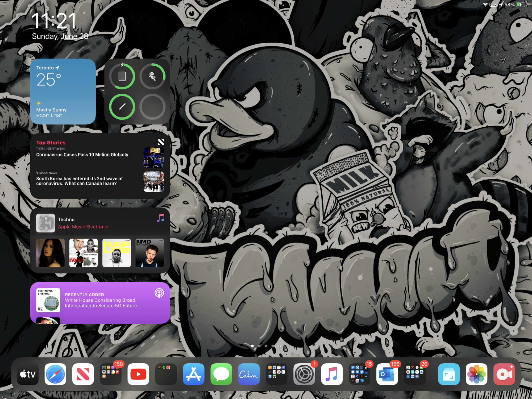The height and width of the screenshot is (399, 532).
Task: Open the Photos app
Action: pos(476,374)
